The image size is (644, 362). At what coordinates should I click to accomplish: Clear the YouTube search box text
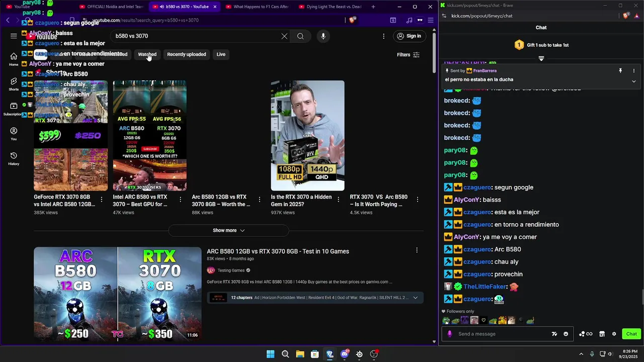pos(284,36)
